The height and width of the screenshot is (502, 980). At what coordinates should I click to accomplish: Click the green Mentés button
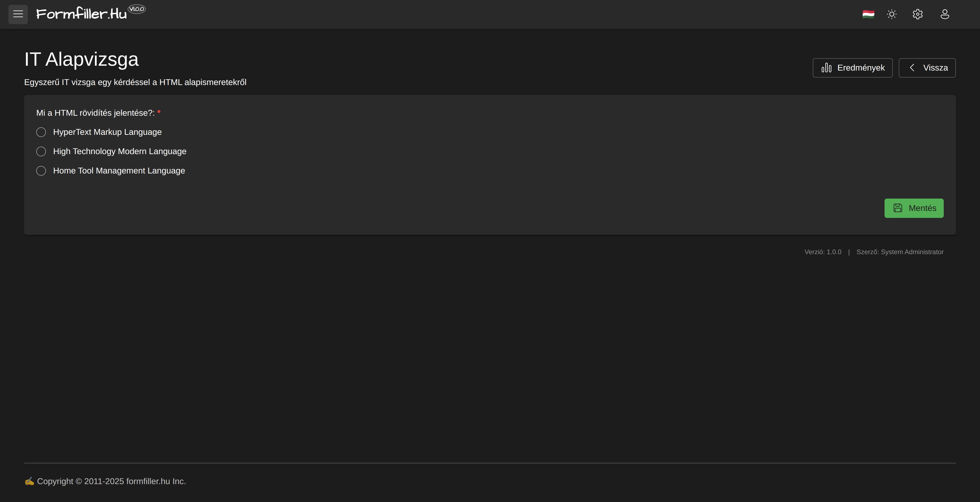click(x=914, y=208)
